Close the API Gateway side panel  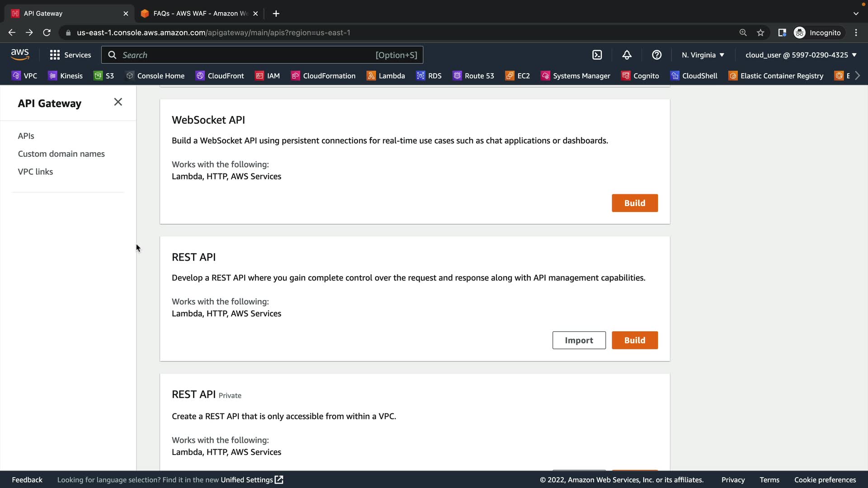(118, 102)
